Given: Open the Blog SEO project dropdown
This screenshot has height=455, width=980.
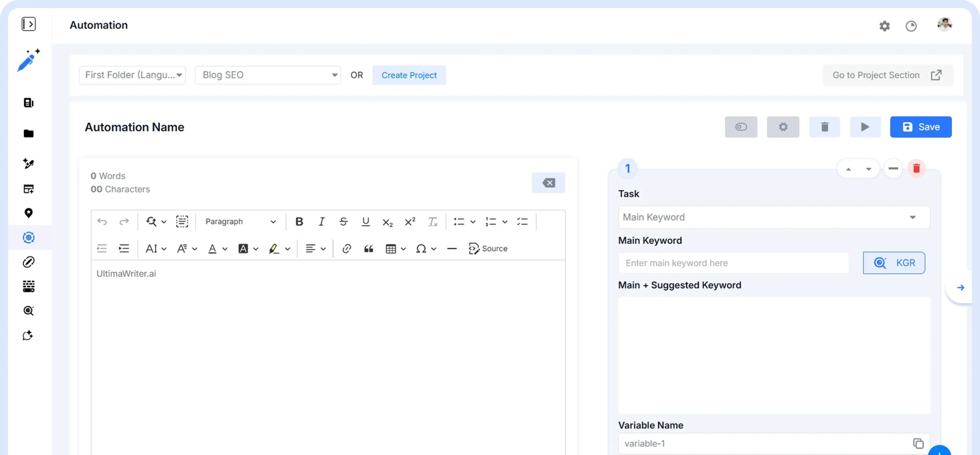Looking at the screenshot, I should (268, 75).
